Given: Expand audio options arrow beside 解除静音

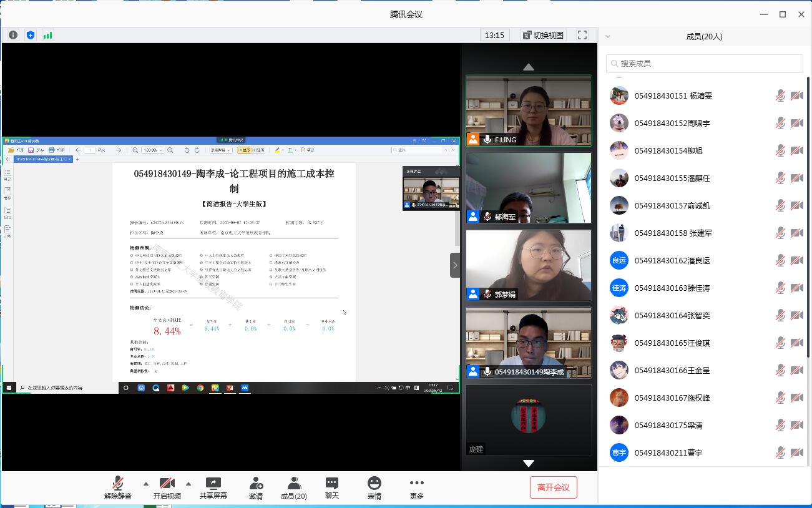Looking at the screenshot, I should point(146,484).
